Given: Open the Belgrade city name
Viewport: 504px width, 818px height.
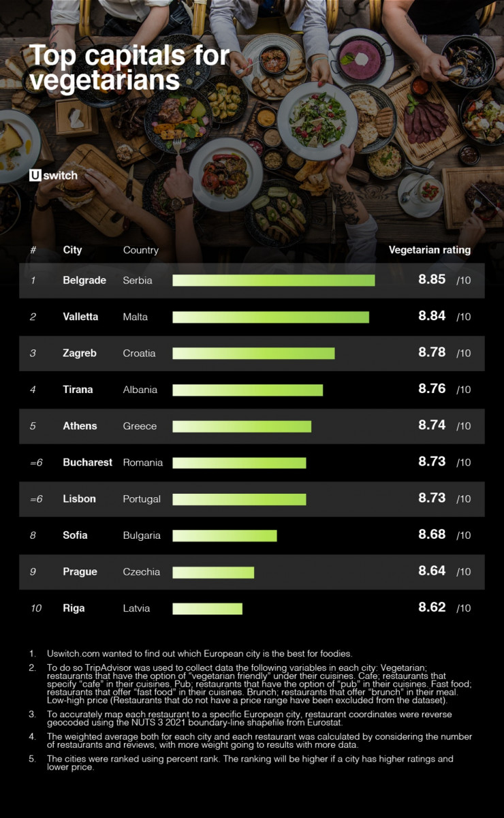Looking at the screenshot, I should tap(84, 281).
